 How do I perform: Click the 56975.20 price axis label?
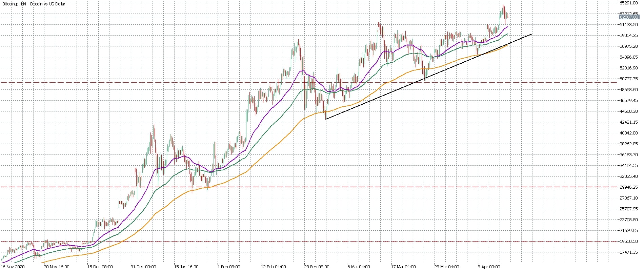tap(629, 46)
